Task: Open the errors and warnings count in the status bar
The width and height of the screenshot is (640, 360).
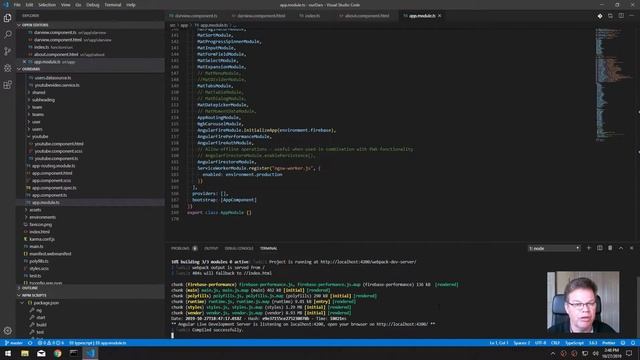Action: coord(51,343)
